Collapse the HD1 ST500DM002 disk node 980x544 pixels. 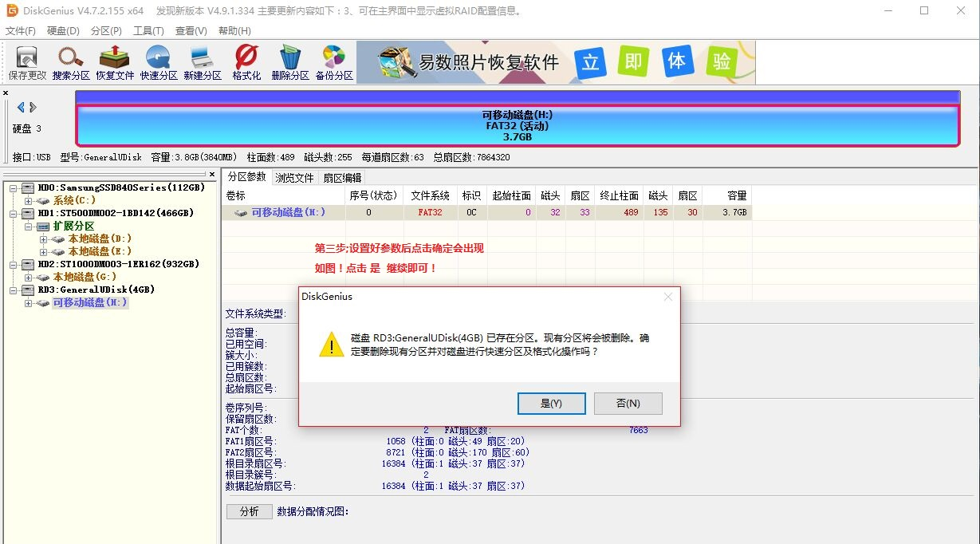coord(14,214)
